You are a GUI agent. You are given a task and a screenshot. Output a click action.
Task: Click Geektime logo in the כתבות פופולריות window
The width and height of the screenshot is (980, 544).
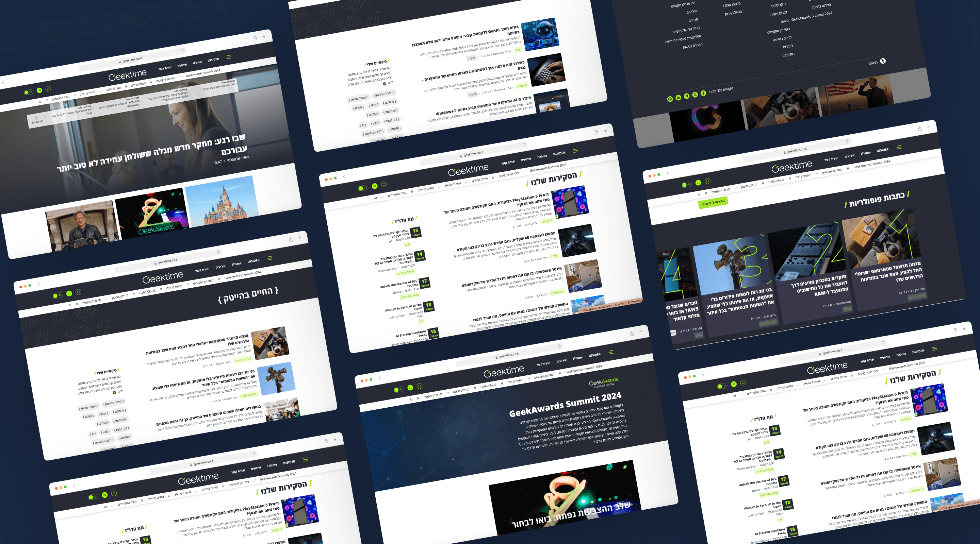click(x=792, y=167)
